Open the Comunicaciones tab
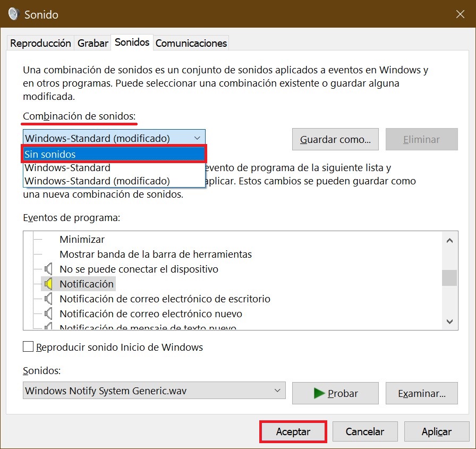Screen dimensions: 476x449 191,44
